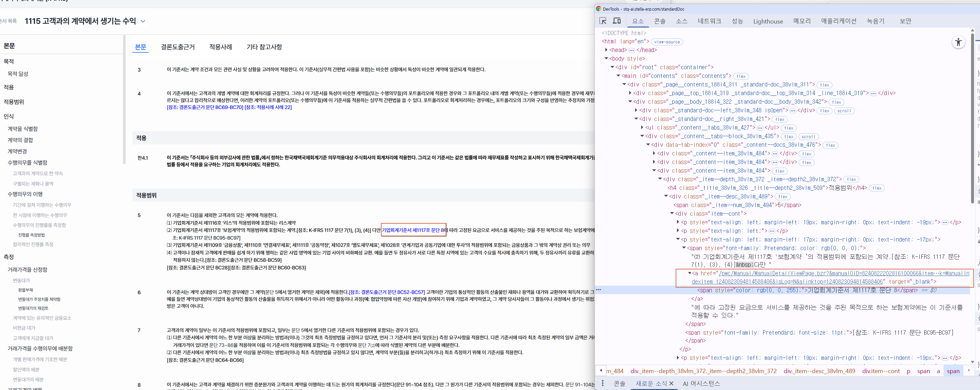This screenshot has width=980, height=390.
Task: Go to 수행의무를 식별함 in the outline
Action: [28, 162]
